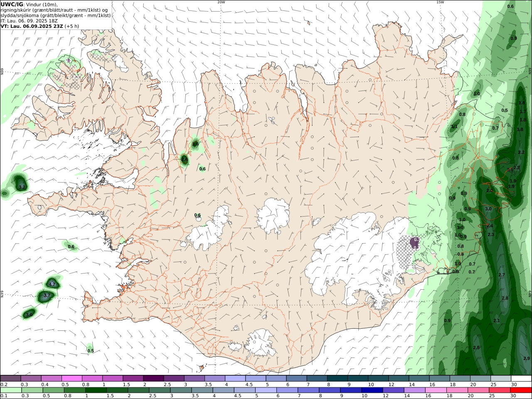Pick the dark purple 2 mm snow legend swatch
This screenshot has width=532, height=399.
(x=153, y=379)
